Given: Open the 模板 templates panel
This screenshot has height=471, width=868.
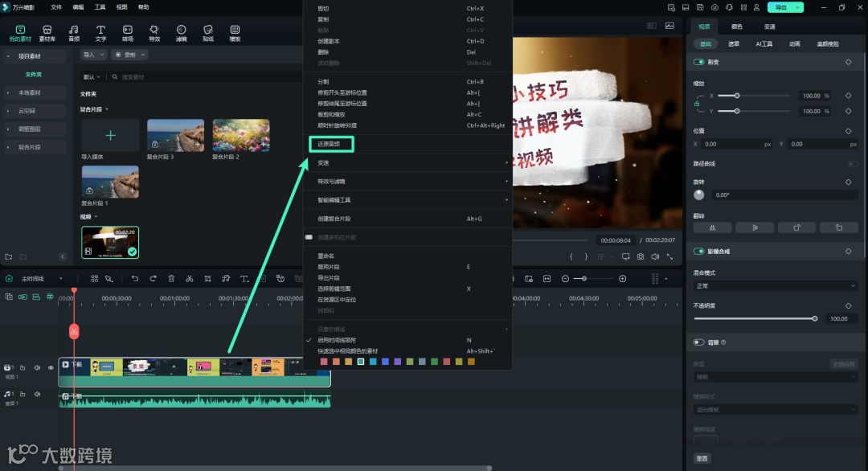Looking at the screenshot, I should point(234,33).
